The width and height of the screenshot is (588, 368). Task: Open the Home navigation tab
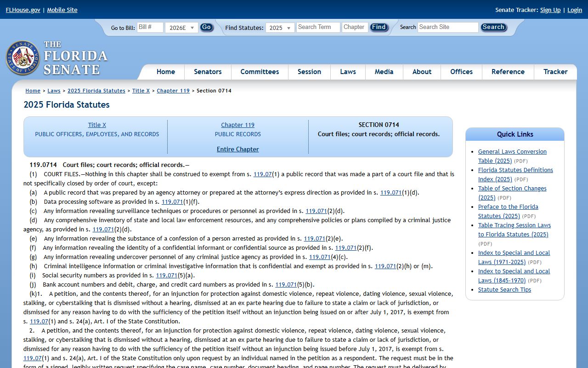(165, 72)
